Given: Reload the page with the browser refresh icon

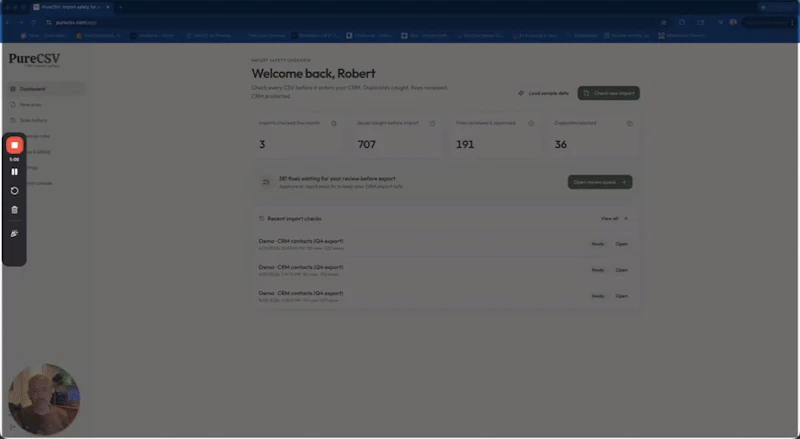Looking at the screenshot, I should click(34, 22).
